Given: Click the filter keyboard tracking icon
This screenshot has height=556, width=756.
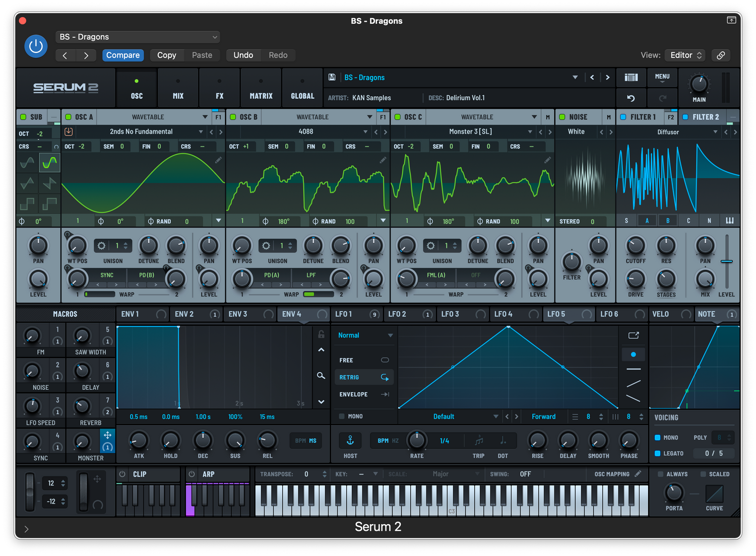Looking at the screenshot, I should coord(729,221).
